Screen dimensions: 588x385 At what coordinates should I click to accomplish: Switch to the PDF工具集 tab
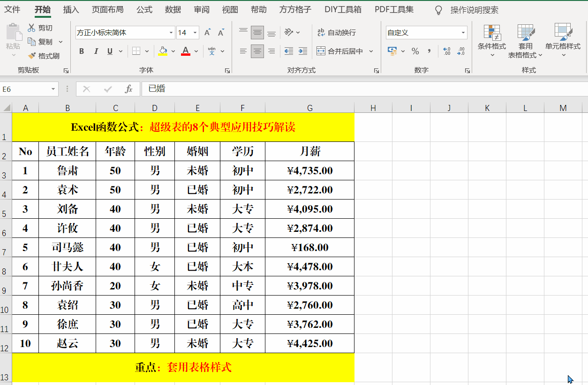[394, 9]
